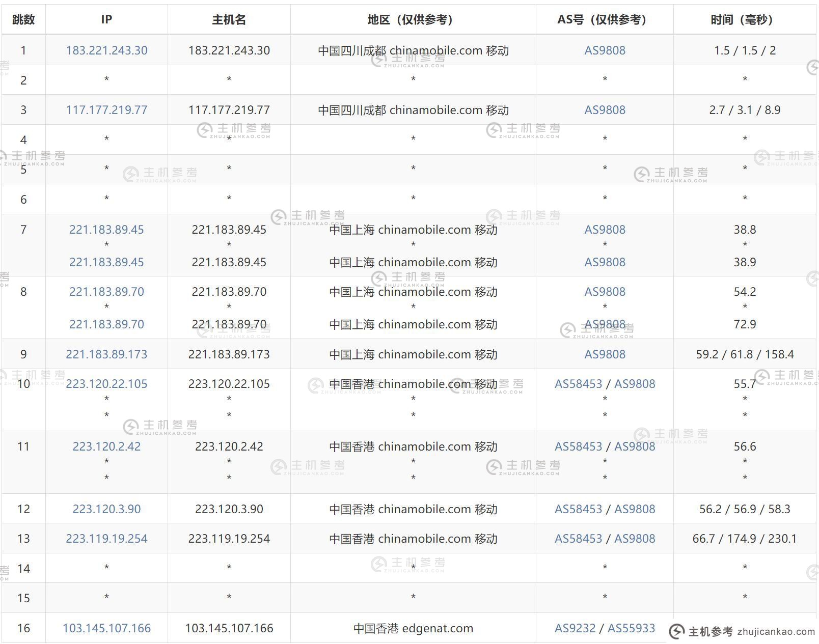Open IP link 223.119.19.254
The width and height of the screenshot is (819, 644).
pos(106,539)
